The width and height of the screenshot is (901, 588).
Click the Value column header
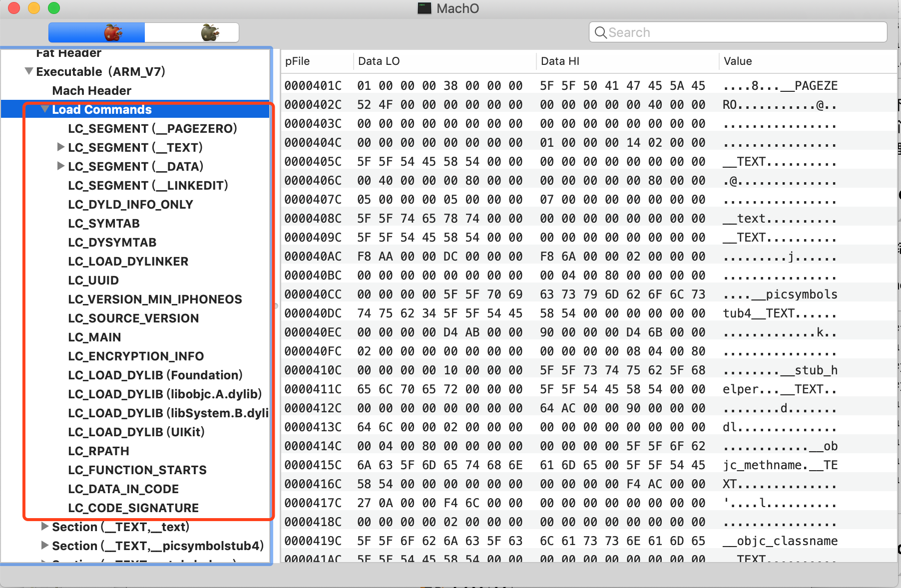point(808,61)
